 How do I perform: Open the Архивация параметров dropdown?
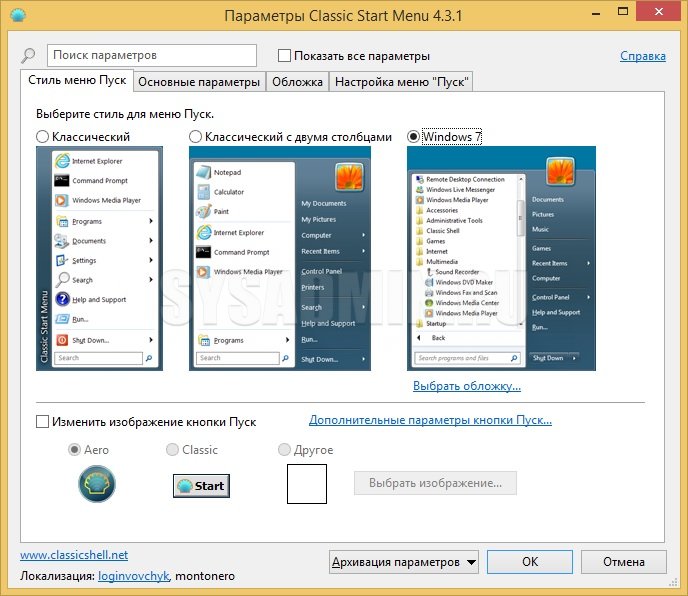pos(404,562)
